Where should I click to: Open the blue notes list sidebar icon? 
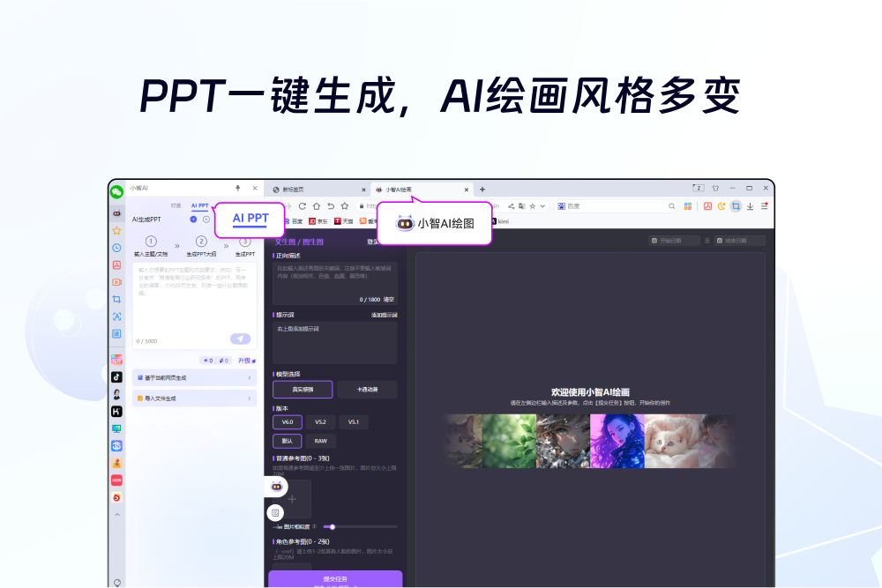(x=116, y=334)
